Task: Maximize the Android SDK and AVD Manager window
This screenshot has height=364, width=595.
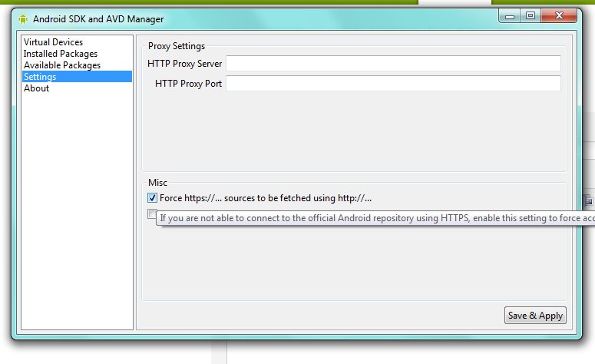Action: (531, 16)
